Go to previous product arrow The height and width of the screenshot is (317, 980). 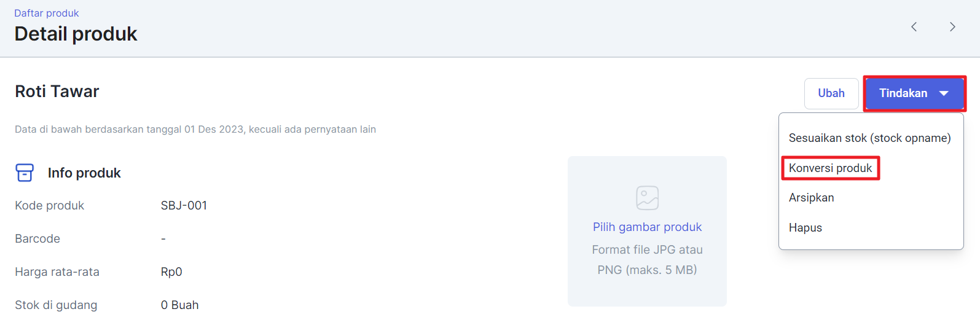pos(914,26)
